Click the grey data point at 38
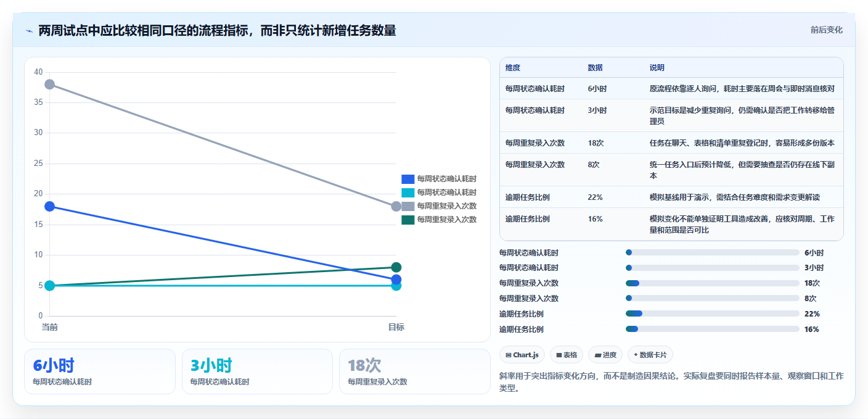868x419 pixels. coord(50,85)
